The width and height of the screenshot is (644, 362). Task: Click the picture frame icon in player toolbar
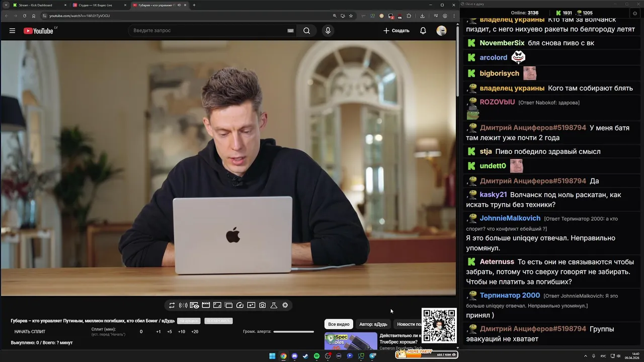click(x=217, y=305)
